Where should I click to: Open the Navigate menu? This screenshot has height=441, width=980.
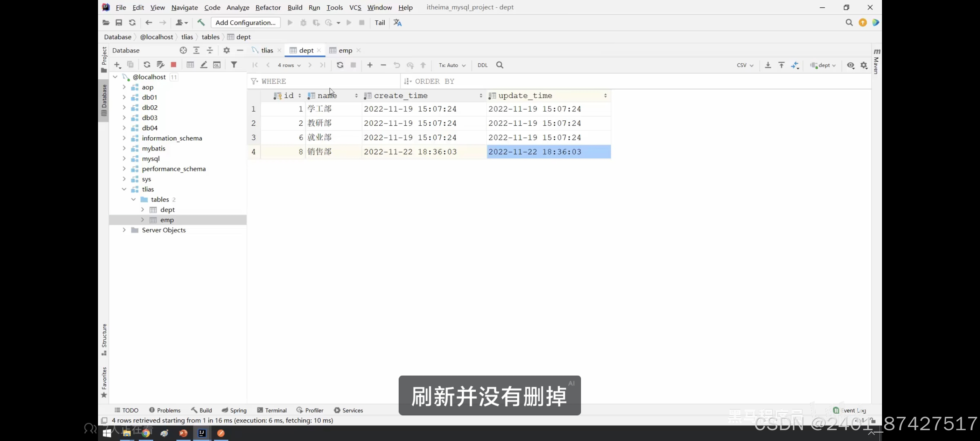184,7
